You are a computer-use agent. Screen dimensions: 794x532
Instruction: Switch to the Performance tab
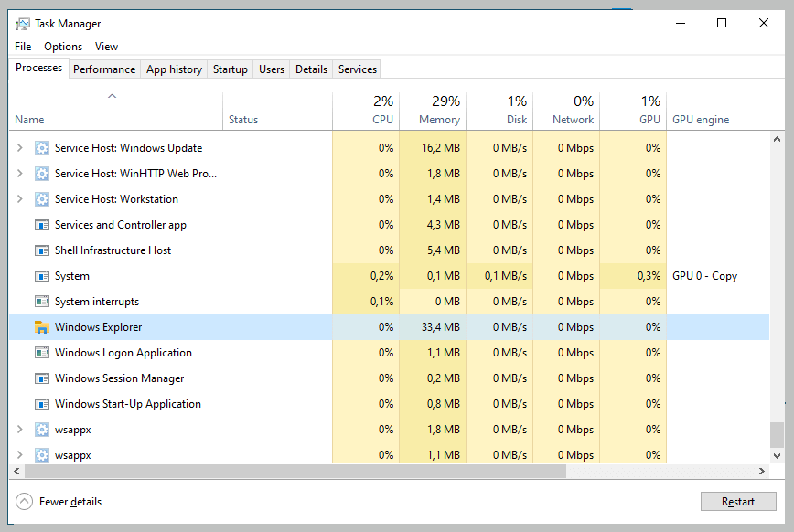tap(104, 69)
